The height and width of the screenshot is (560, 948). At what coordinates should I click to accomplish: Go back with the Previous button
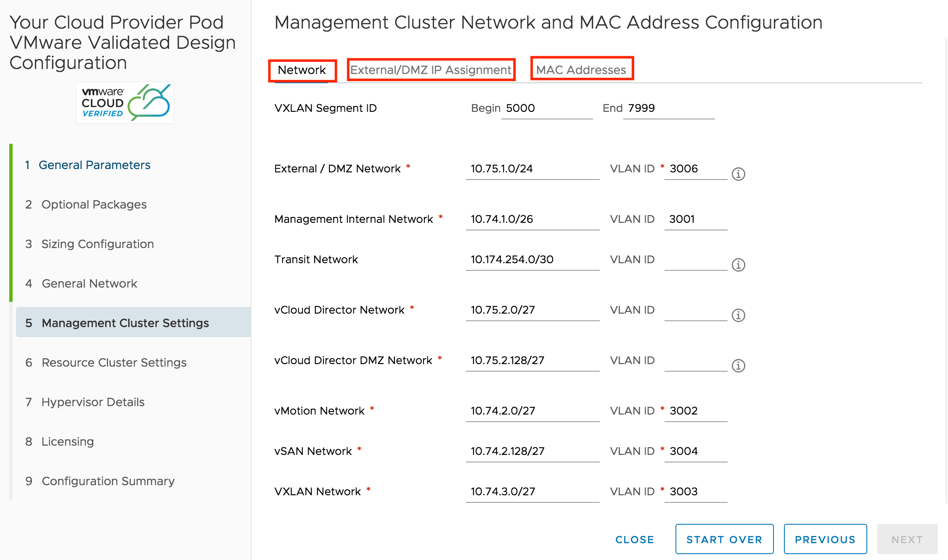[825, 539]
